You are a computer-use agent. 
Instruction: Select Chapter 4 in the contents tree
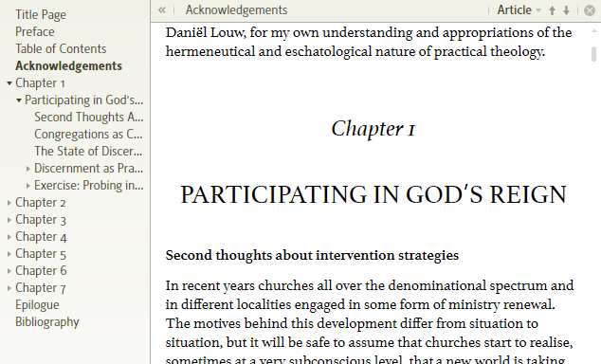pos(41,236)
